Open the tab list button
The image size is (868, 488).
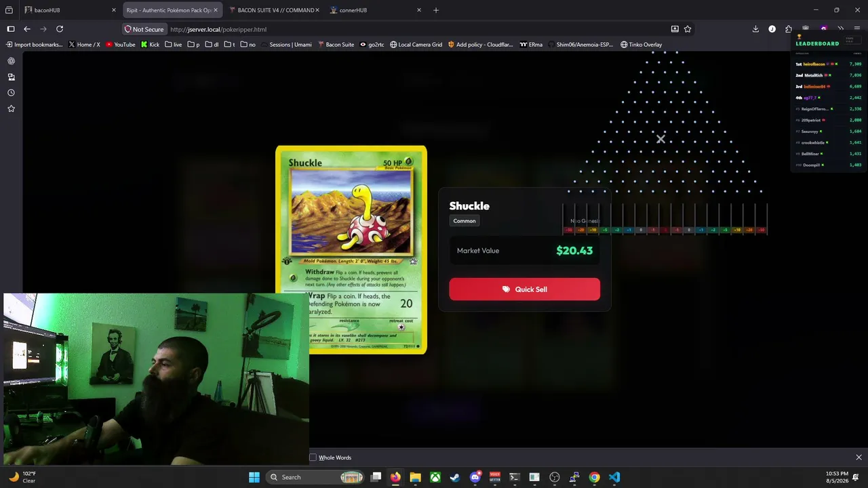tap(9, 10)
